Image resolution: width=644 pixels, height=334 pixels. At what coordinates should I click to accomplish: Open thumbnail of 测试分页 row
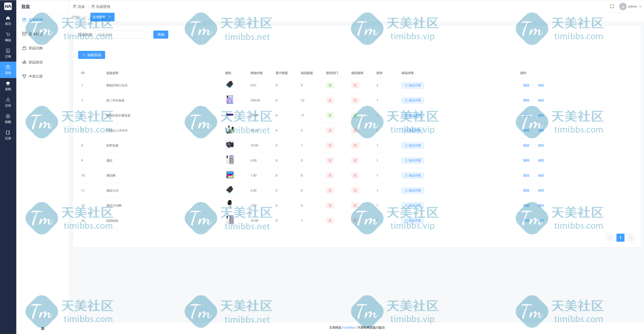[230, 190]
